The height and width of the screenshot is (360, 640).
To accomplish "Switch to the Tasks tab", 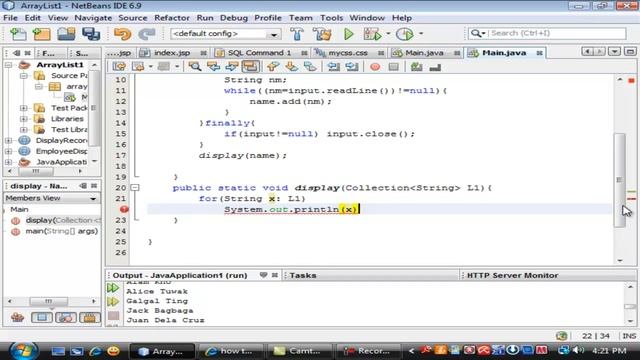I will [x=303, y=276].
